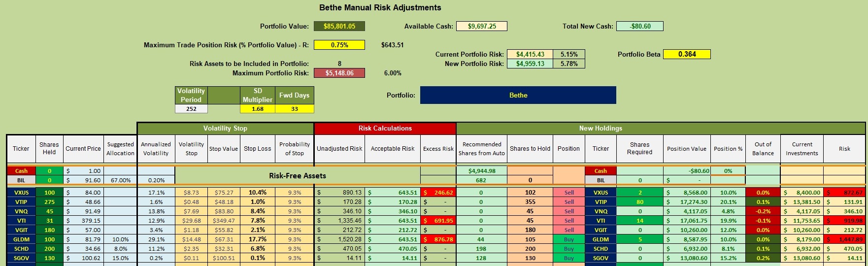Click the red Risk Calculations section header
The image size is (868, 266).
tap(385, 128)
